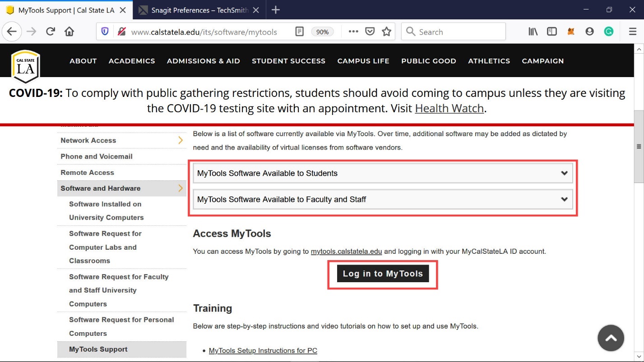Toggle the browser sidebar icon
644x362 pixels.
point(551,32)
